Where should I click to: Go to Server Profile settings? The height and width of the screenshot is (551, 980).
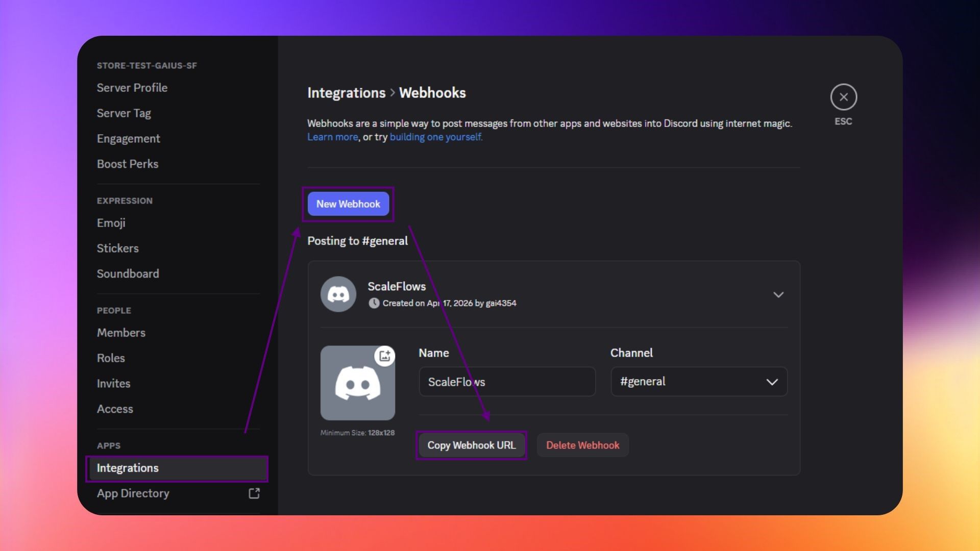(132, 88)
